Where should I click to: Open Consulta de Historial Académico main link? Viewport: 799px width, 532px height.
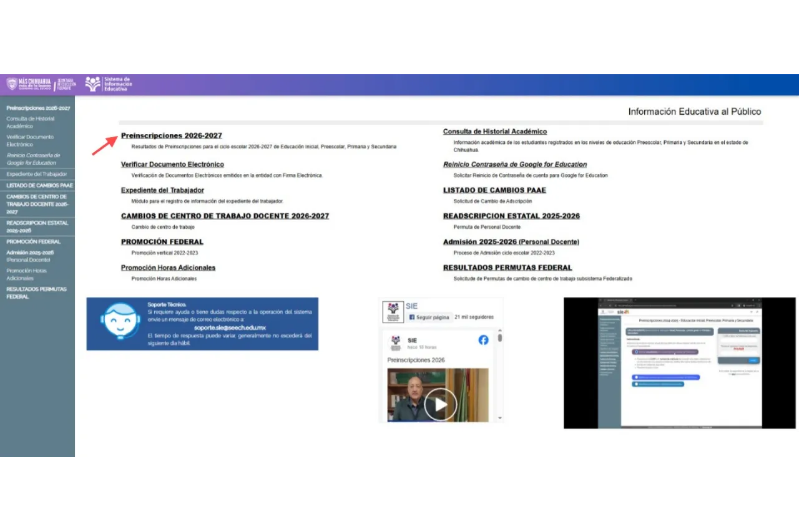pos(494,132)
